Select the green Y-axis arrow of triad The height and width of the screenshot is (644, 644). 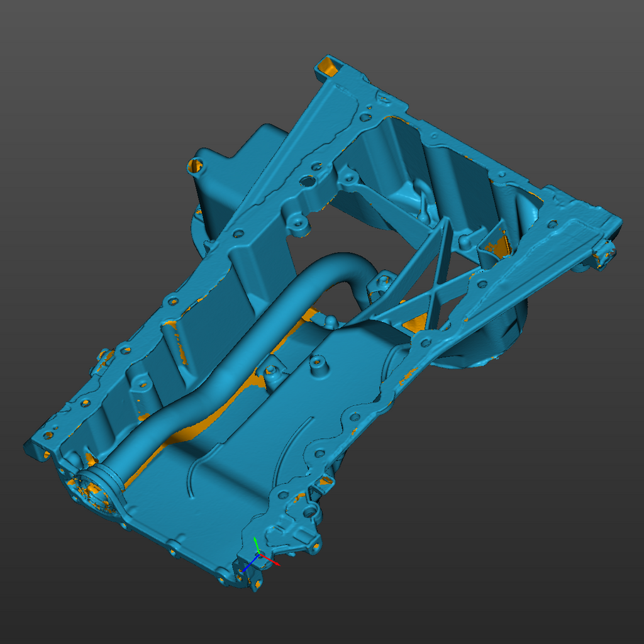257,545
